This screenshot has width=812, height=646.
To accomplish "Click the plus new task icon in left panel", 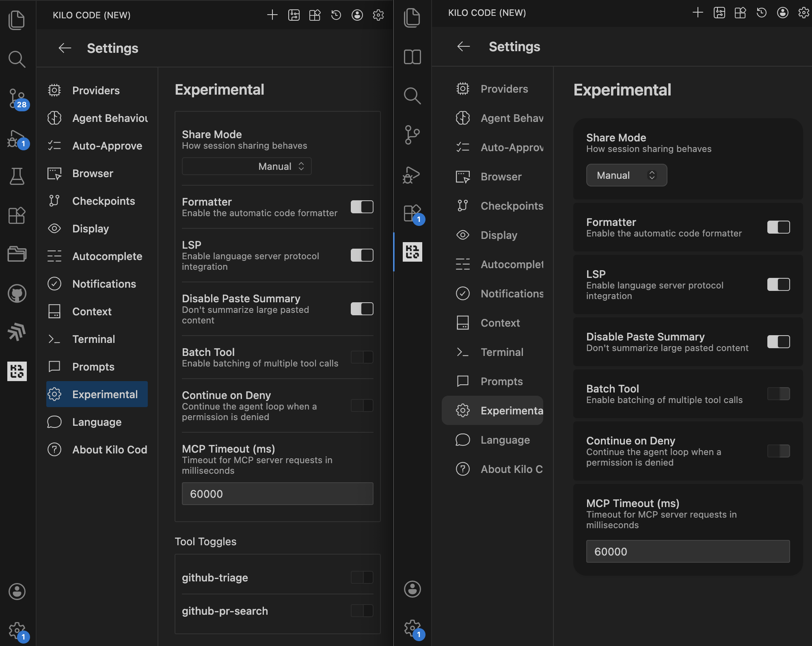I will click(272, 15).
